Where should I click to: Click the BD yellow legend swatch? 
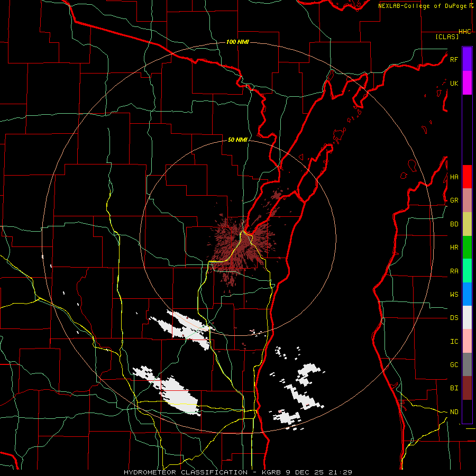467,224
